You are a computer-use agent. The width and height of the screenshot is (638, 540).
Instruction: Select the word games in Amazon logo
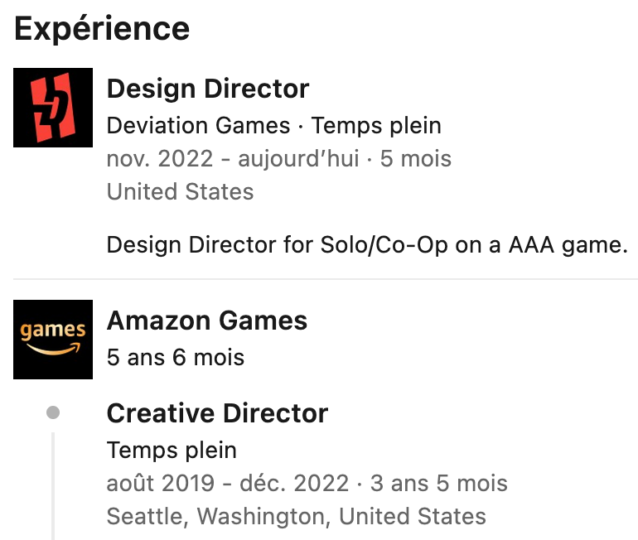[x=53, y=330]
